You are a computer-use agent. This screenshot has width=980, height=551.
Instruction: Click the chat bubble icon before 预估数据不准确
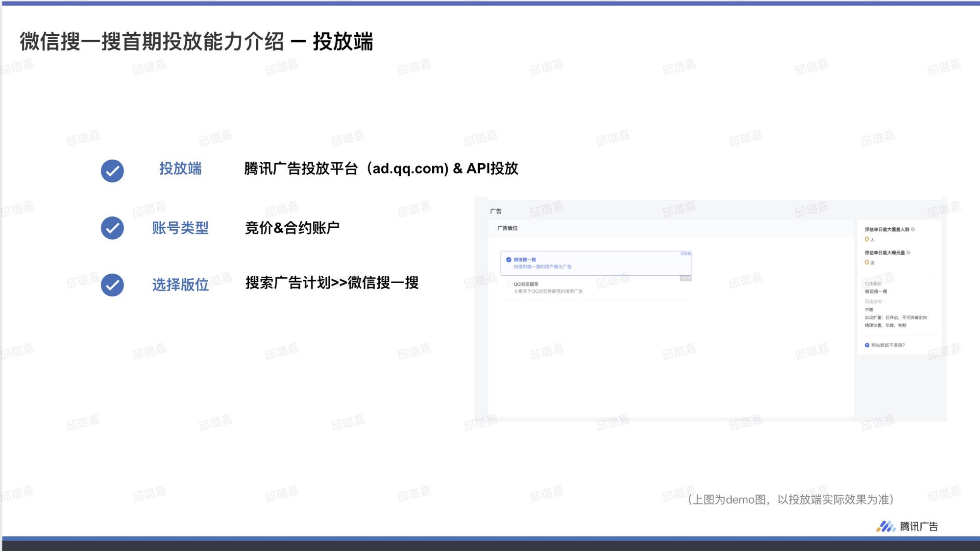pos(867,345)
